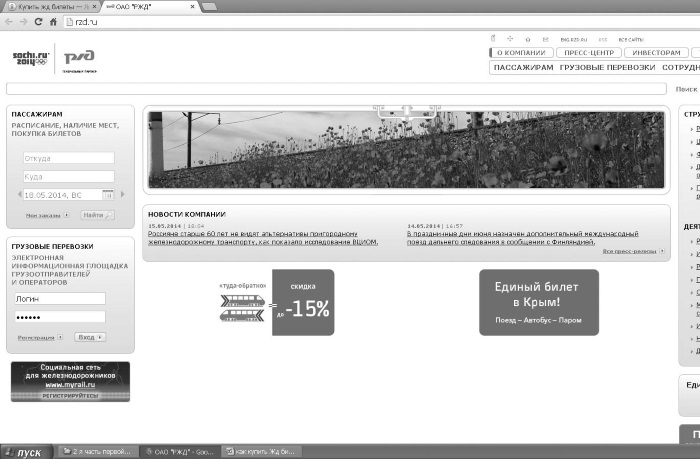This screenshot has width=700, height=459.
Task: Click the пуск Start button on the taskbar
Action: (26, 452)
